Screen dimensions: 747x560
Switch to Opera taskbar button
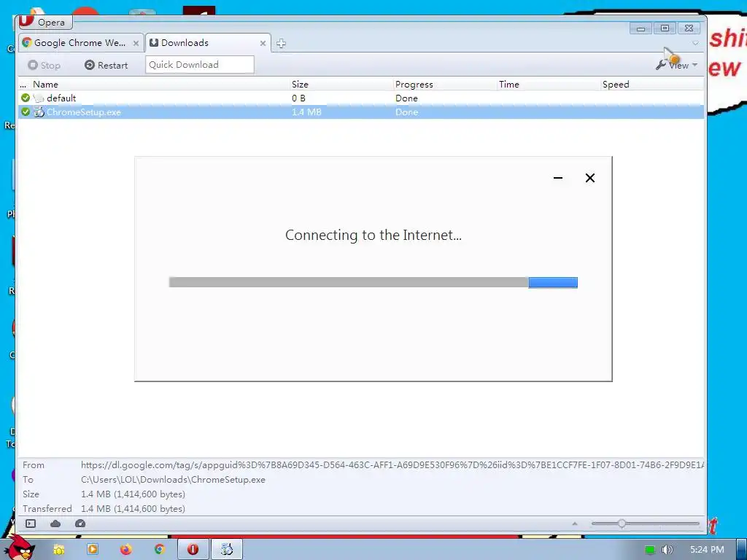pyautogui.click(x=193, y=550)
